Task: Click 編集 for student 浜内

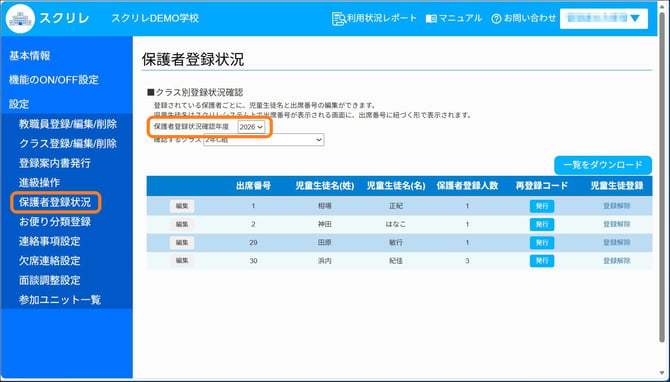Action: 182,261
